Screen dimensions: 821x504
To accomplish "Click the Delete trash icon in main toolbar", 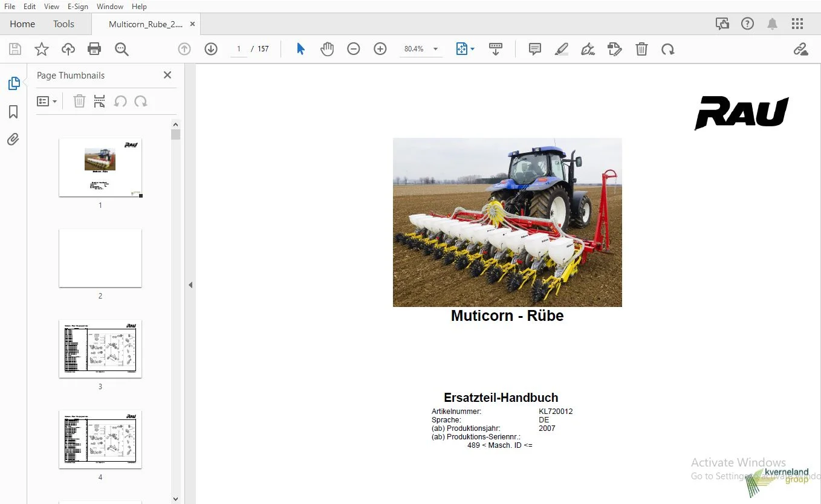I will coord(641,49).
